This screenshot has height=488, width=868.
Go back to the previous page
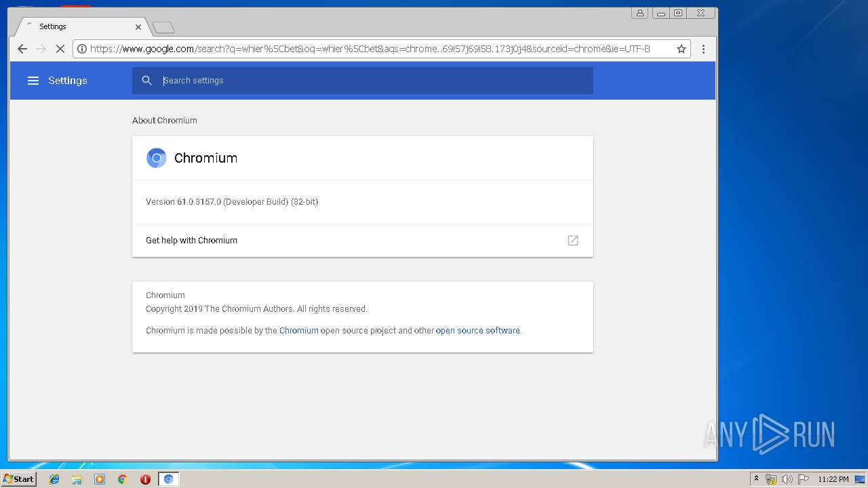point(22,49)
